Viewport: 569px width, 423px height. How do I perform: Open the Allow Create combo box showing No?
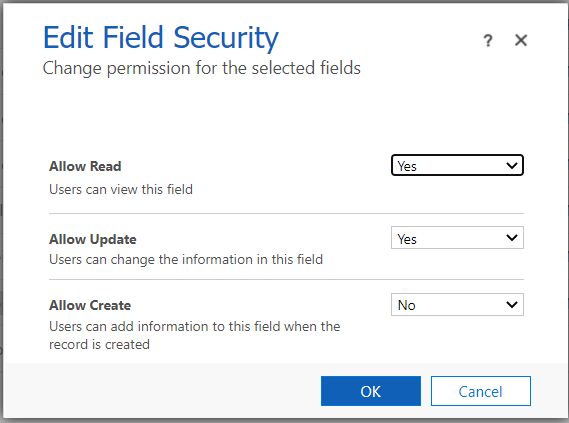pos(457,304)
